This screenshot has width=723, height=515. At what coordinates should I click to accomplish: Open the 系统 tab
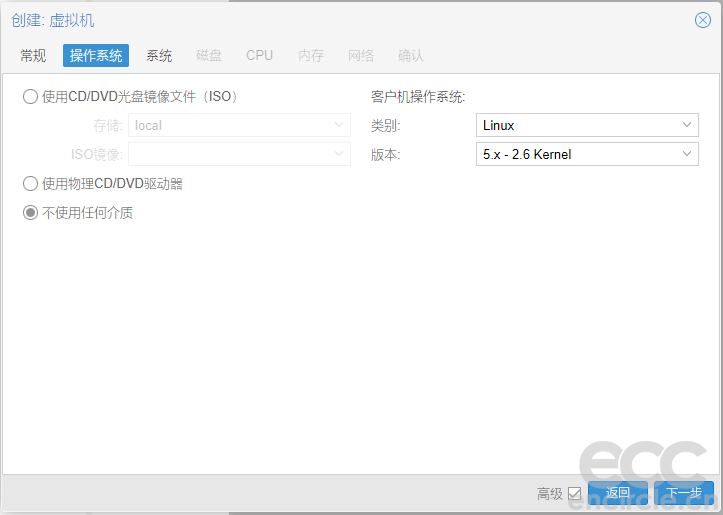(x=159, y=56)
